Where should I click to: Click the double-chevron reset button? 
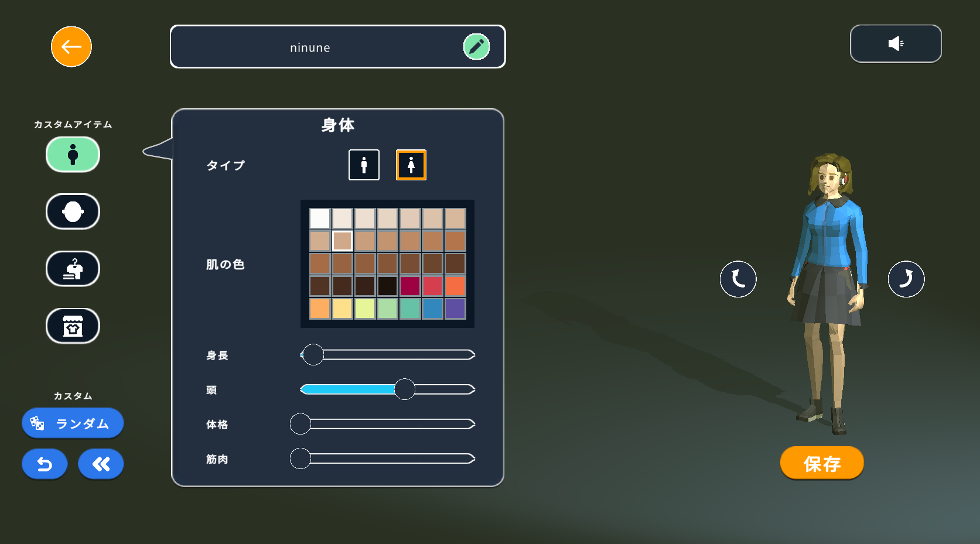(x=101, y=464)
